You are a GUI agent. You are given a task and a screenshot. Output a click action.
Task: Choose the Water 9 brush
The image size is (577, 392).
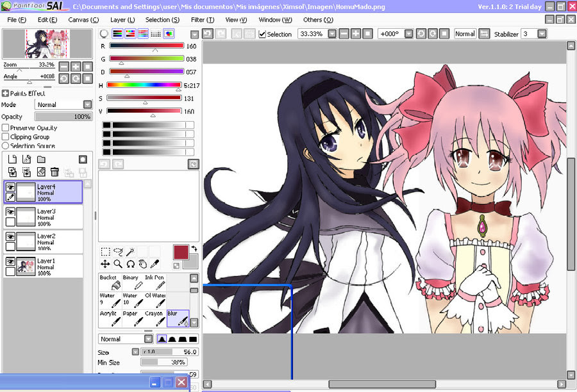[110, 300]
